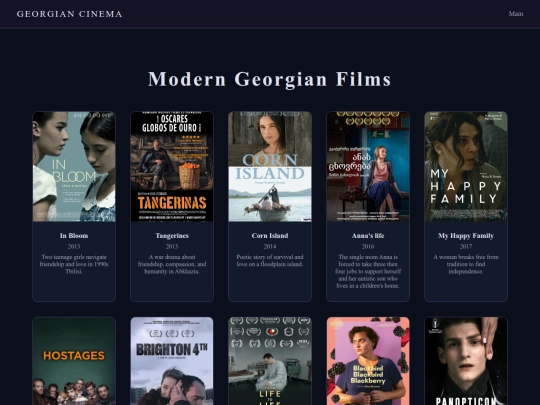Open the Corn Island movie poster
Screen dimensions: 540x405
point(270,167)
